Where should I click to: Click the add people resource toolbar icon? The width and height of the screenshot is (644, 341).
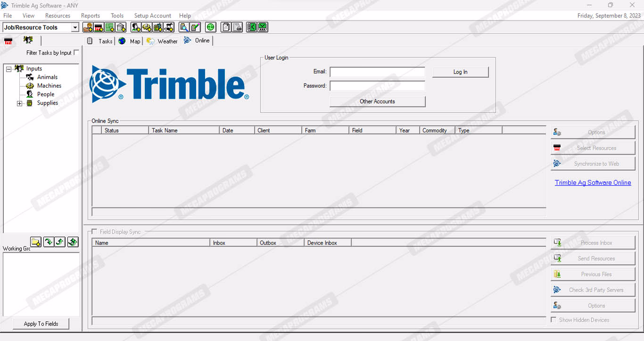(136, 27)
